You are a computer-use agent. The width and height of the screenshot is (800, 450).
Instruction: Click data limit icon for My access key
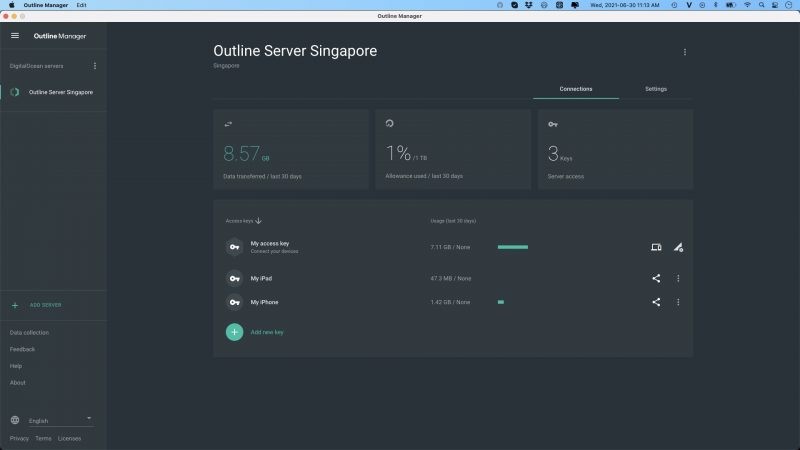pos(678,247)
